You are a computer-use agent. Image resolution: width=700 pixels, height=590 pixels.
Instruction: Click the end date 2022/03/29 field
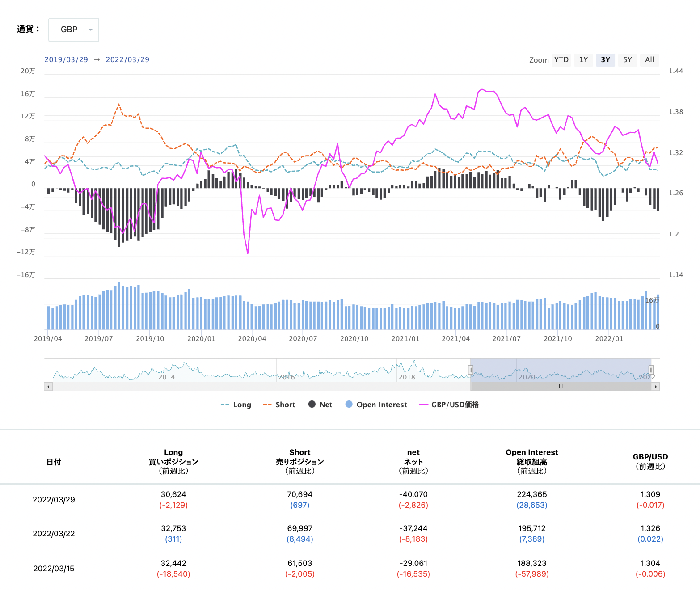click(127, 60)
